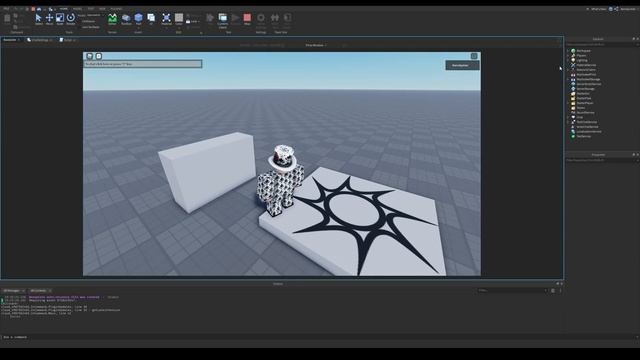Viewport: 640px width, 360px height.
Task: Open Game Settings gear icon
Action: click(261, 19)
